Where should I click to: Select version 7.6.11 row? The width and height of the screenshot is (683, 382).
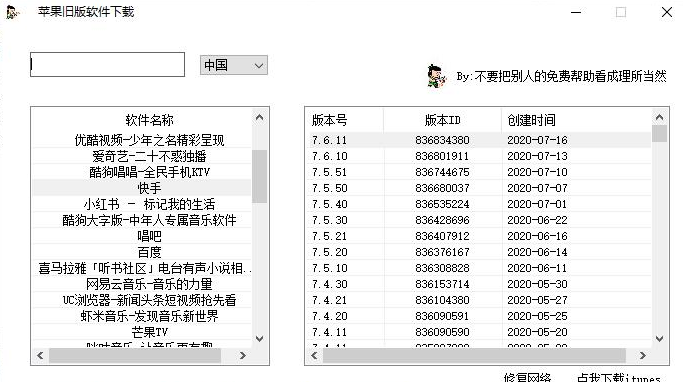click(x=479, y=140)
